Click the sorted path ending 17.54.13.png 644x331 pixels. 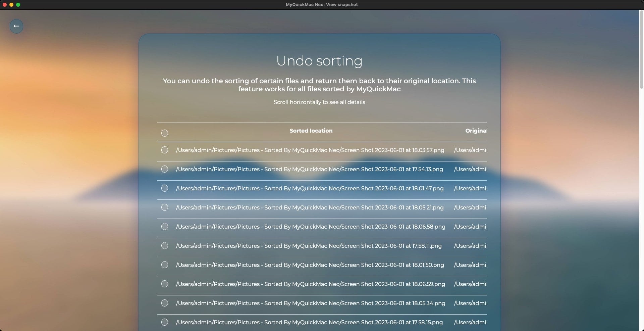click(309, 169)
